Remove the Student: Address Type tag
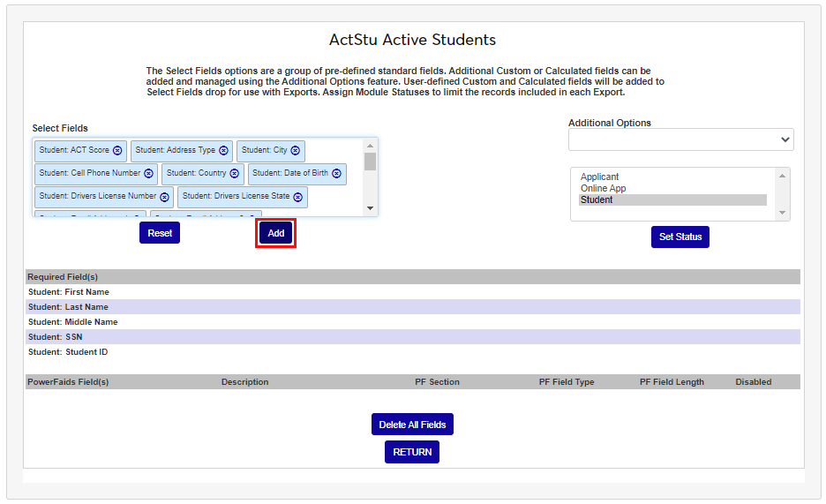 point(223,151)
